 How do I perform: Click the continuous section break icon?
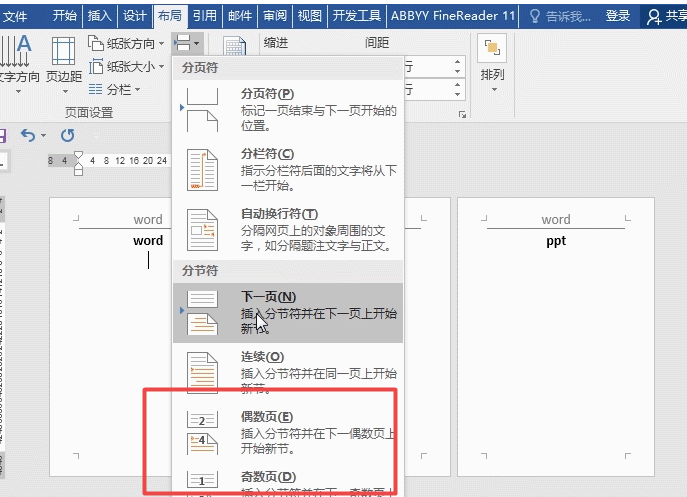[x=202, y=373]
